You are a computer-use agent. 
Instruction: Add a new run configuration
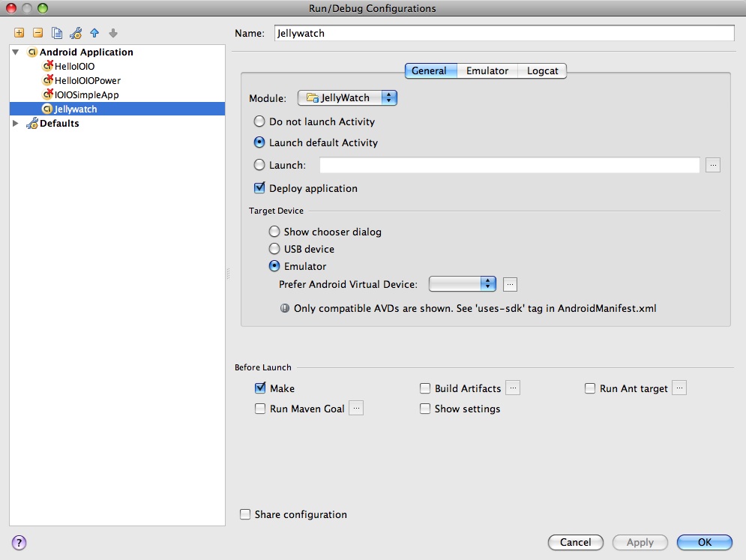pyautogui.click(x=18, y=32)
